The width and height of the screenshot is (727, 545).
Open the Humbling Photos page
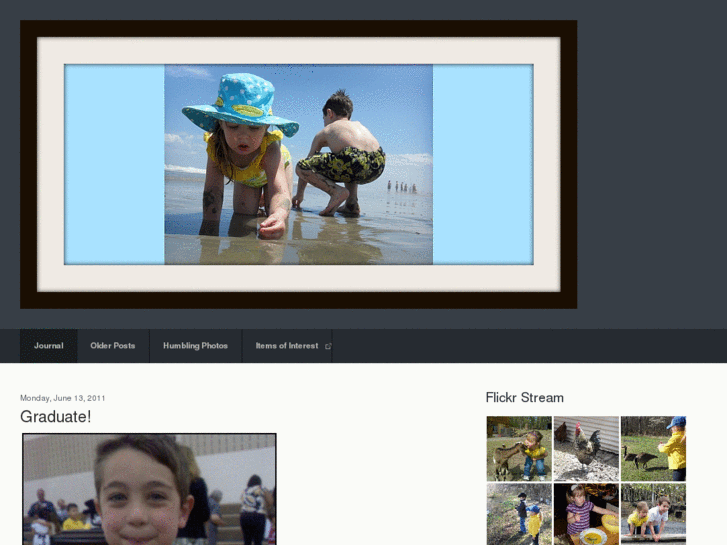pyautogui.click(x=195, y=346)
